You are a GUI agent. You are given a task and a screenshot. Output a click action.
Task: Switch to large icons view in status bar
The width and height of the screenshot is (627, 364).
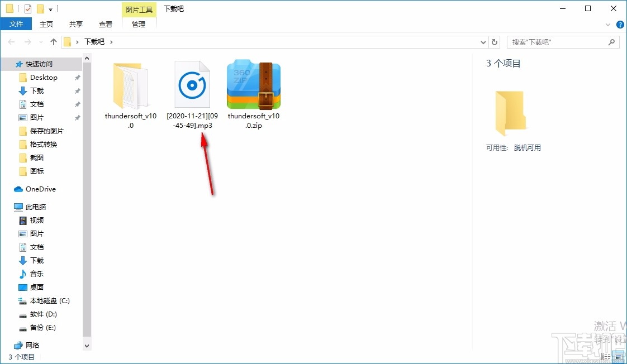click(619, 356)
